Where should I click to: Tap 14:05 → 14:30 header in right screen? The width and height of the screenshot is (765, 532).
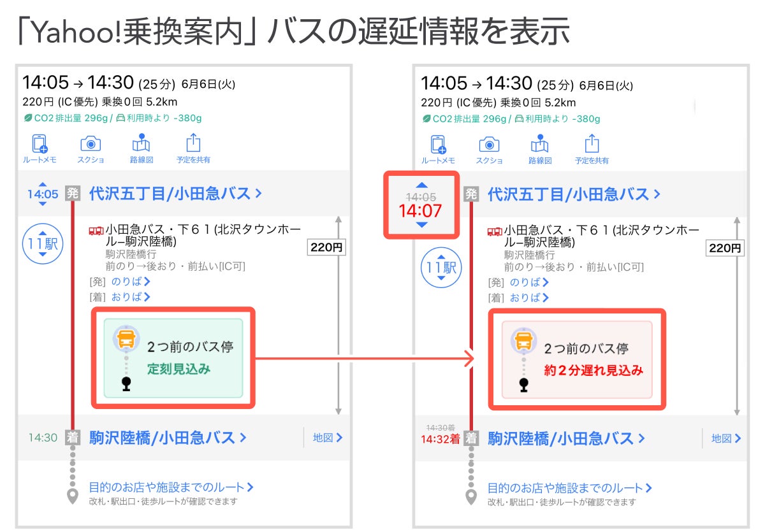pos(476,83)
